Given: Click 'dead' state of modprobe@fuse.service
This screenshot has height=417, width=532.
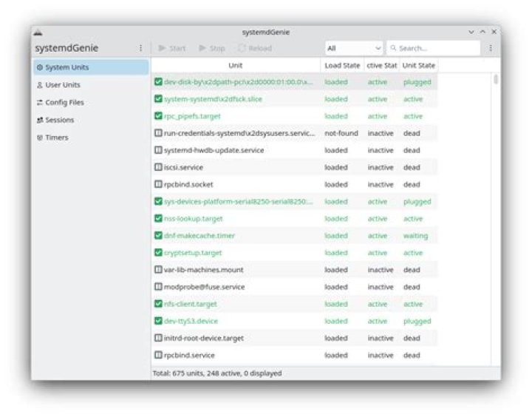Looking at the screenshot, I should pyautogui.click(x=412, y=287).
